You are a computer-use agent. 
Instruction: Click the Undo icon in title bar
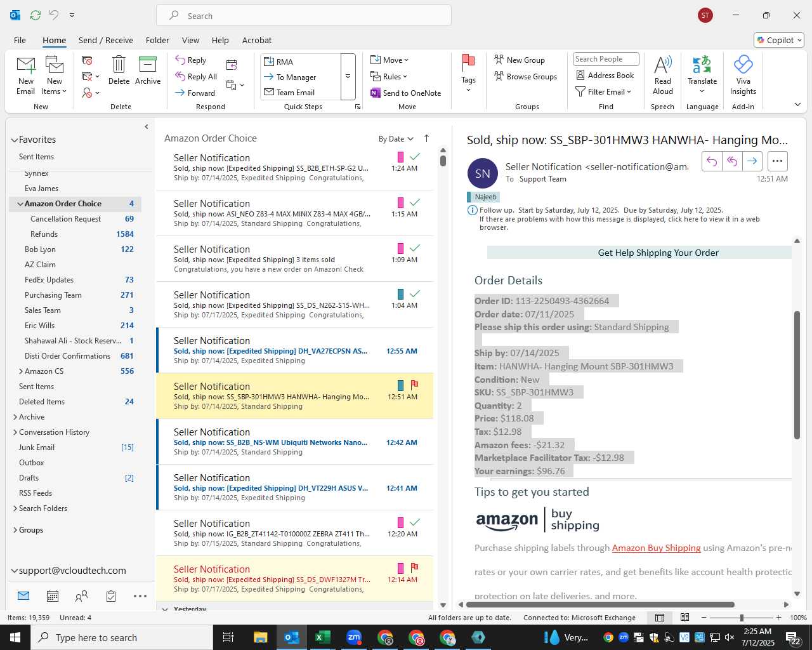54,15
